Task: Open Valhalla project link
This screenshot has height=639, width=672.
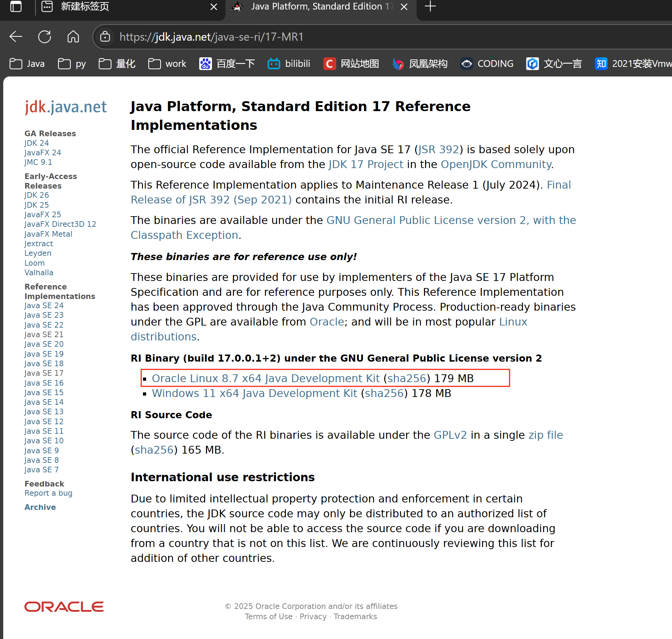Action: click(39, 272)
